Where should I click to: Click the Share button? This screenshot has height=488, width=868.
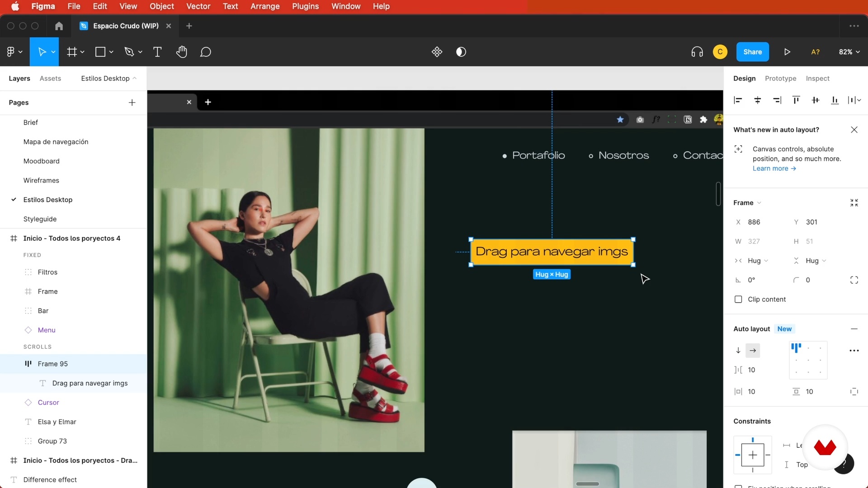tap(752, 52)
